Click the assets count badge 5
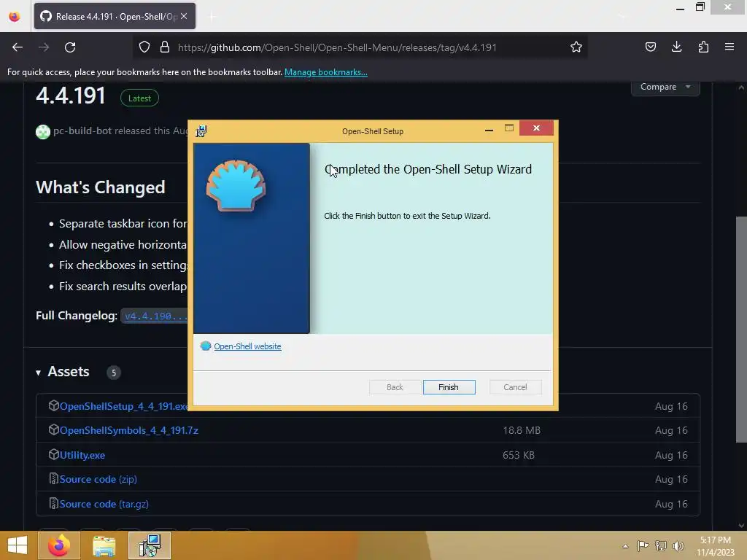The image size is (747, 560). coord(113,373)
